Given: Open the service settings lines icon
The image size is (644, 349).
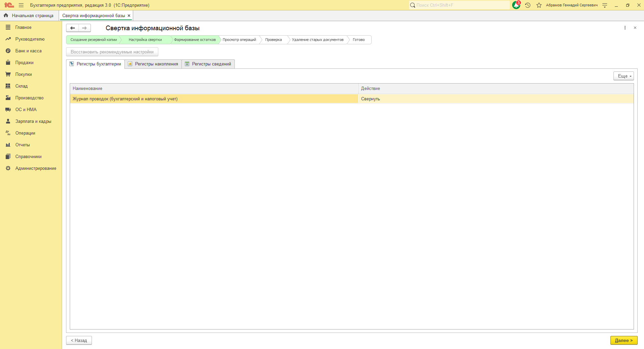Looking at the screenshot, I should click(x=605, y=5).
